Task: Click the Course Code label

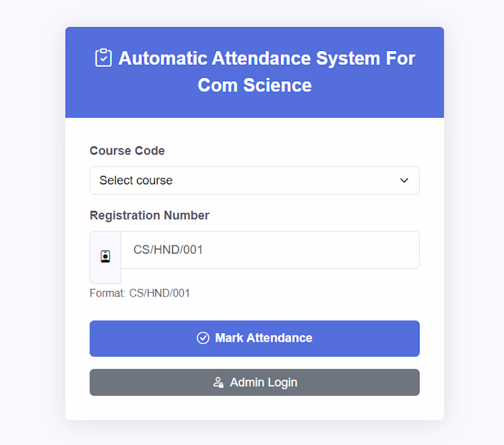Action: pos(127,150)
